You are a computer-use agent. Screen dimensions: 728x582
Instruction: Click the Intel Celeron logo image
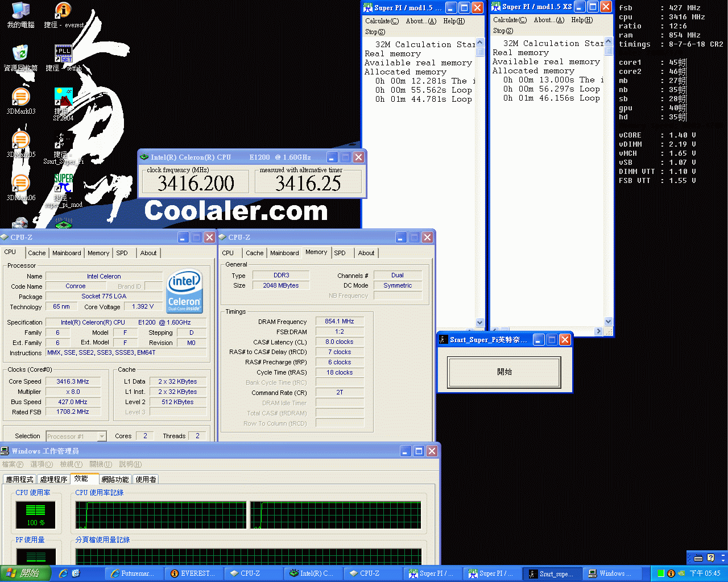pyautogui.click(x=184, y=291)
